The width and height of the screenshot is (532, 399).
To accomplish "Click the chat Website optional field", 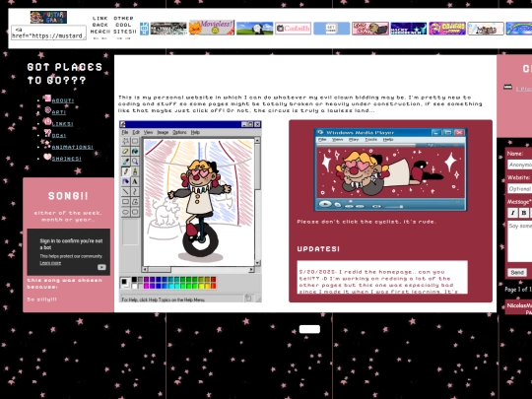I will tap(520, 188).
